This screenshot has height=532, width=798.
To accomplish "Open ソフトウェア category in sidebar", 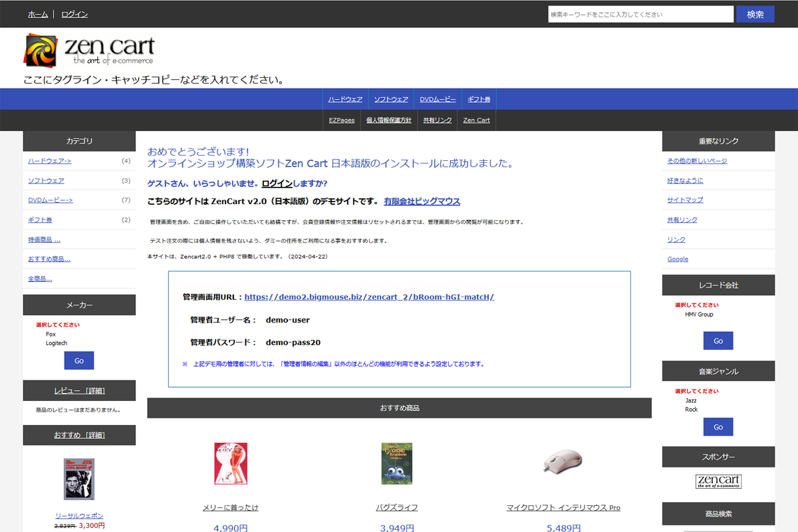I will tap(46, 181).
